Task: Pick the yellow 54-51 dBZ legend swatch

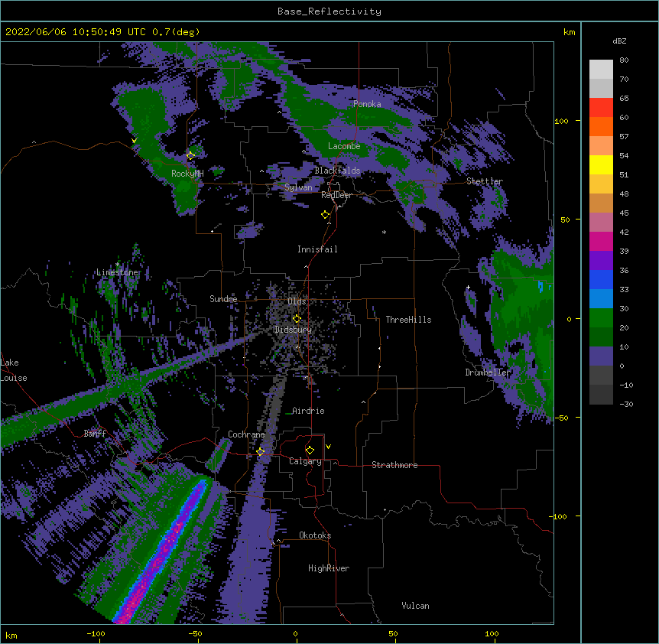Action: pos(601,164)
